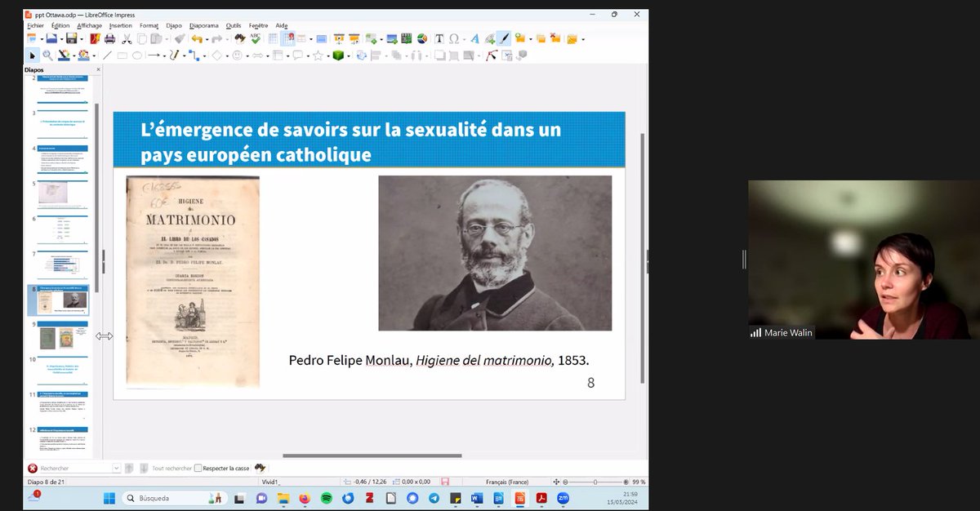Click the Insert Chart pie icon

coord(422,38)
